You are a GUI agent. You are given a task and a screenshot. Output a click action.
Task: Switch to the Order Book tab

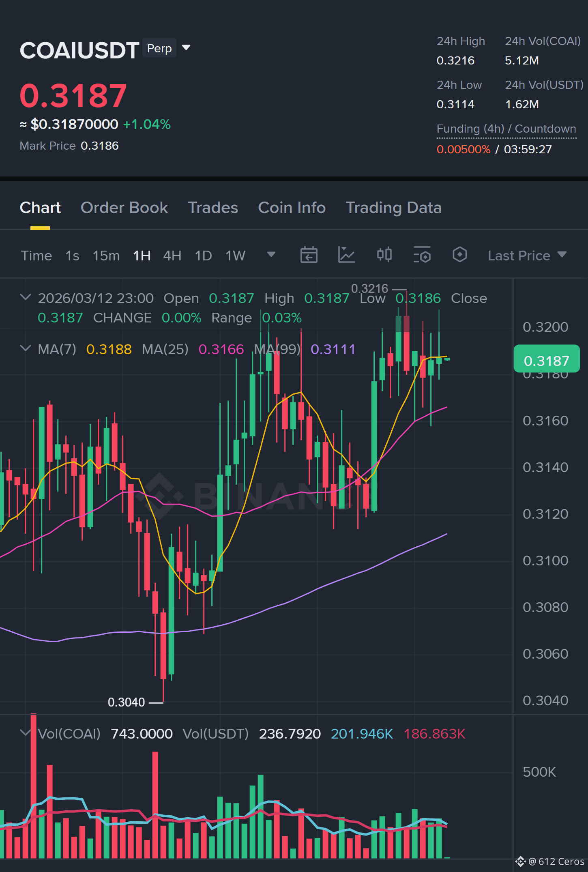pos(124,208)
